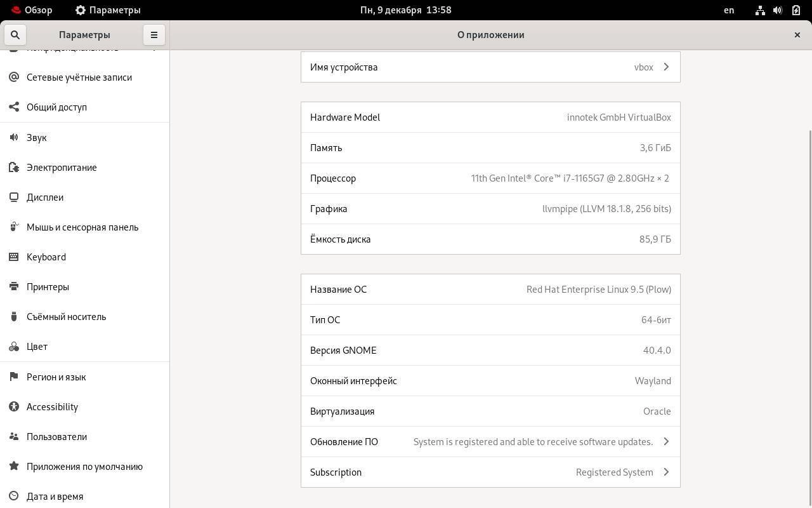Open Сетевые учётные записи settings
The width and height of the screenshot is (812, 508).
click(x=84, y=77)
